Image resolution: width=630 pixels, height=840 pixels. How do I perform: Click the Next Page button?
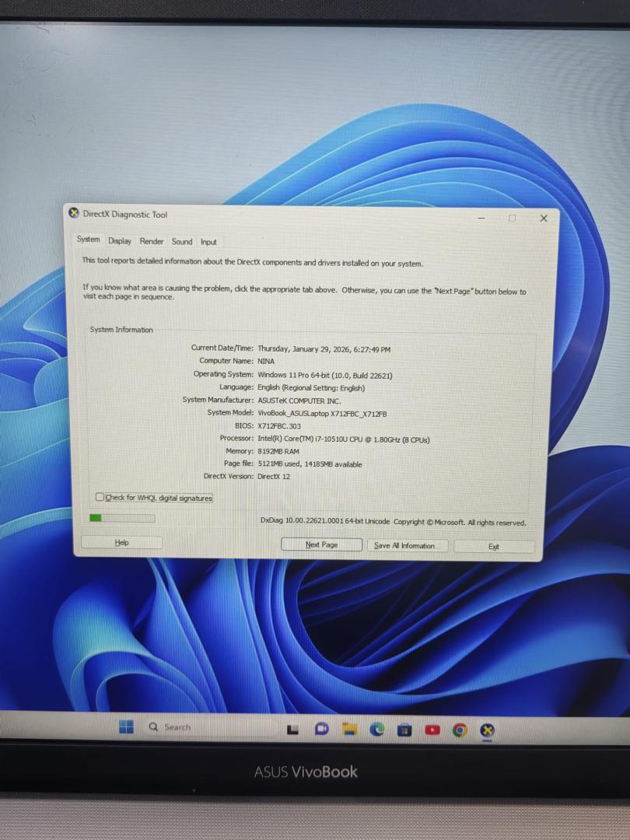pyautogui.click(x=321, y=545)
